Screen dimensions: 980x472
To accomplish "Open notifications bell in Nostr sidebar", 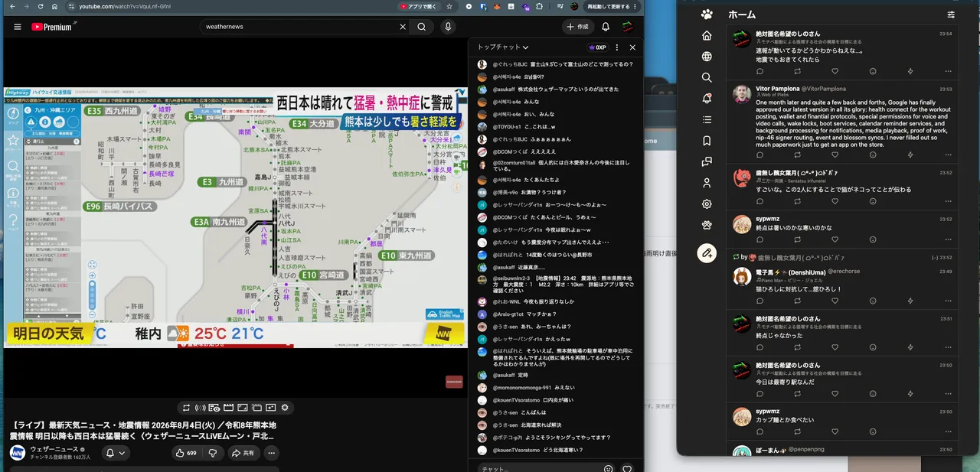I will pyautogui.click(x=707, y=99).
